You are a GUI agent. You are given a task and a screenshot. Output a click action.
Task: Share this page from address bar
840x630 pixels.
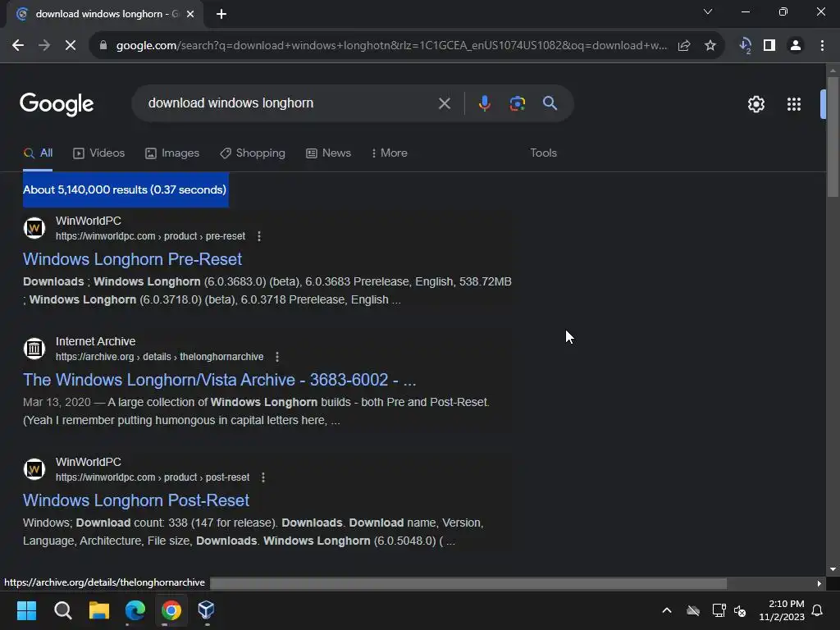(684, 46)
